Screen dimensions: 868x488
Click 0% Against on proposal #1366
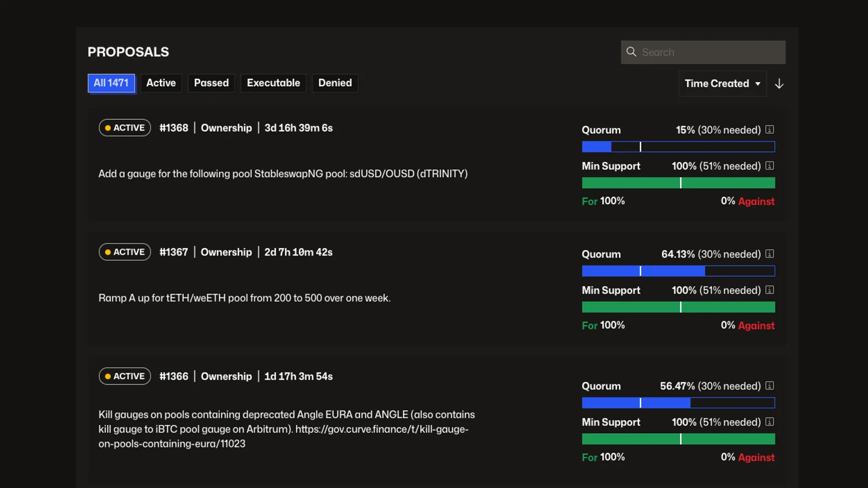point(748,457)
